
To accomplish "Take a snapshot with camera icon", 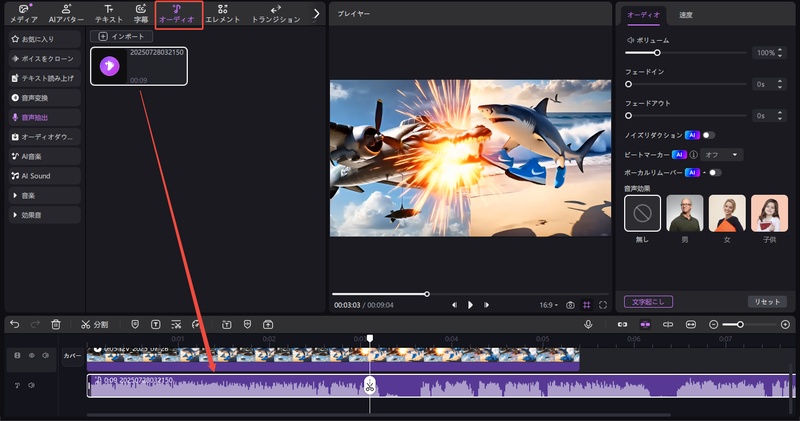I will click(x=570, y=305).
